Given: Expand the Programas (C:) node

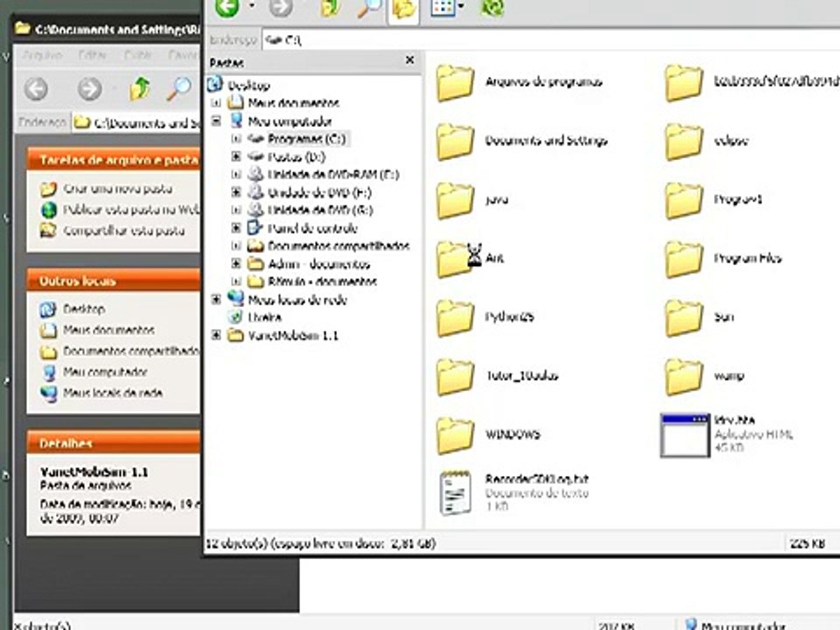Looking at the screenshot, I should (x=235, y=139).
